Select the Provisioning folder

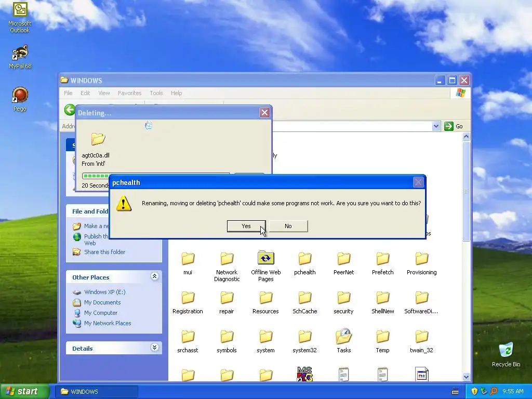coord(422,263)
